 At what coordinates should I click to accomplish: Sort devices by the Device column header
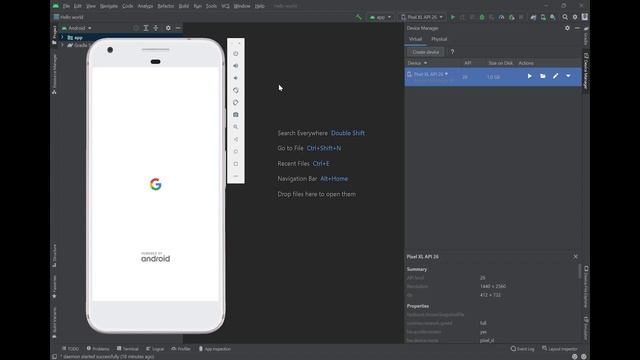[417, 63]
